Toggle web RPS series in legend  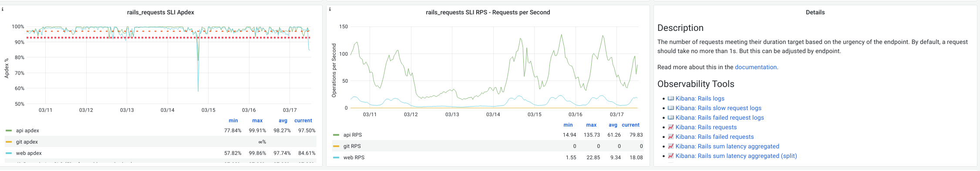click(354, 158)
